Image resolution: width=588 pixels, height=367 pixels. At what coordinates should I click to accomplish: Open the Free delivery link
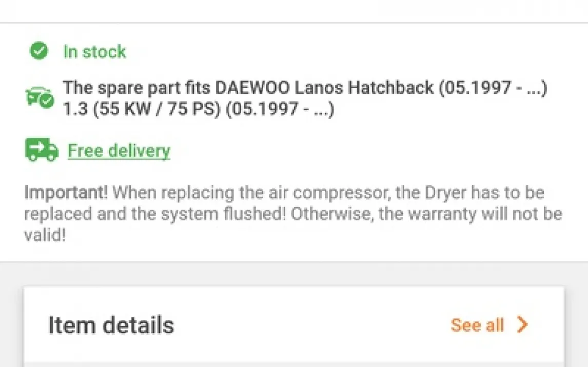pyautogui.click(x=119, y=151)
